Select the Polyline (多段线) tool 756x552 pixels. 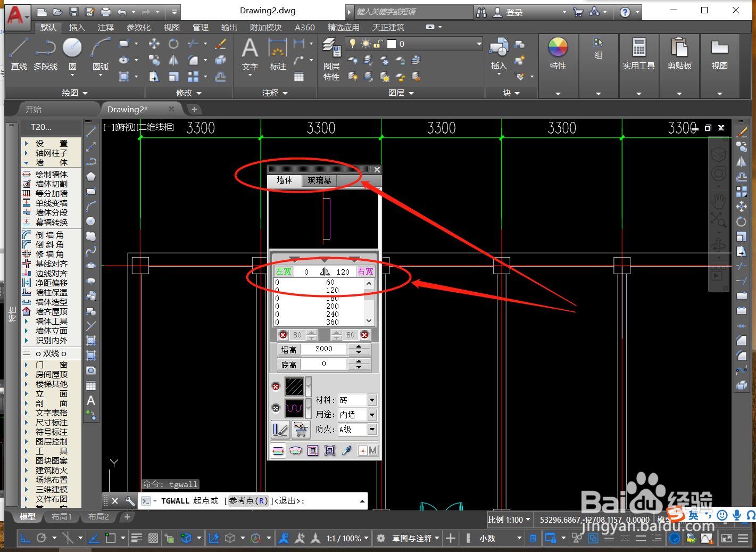[x=45, y=54]
